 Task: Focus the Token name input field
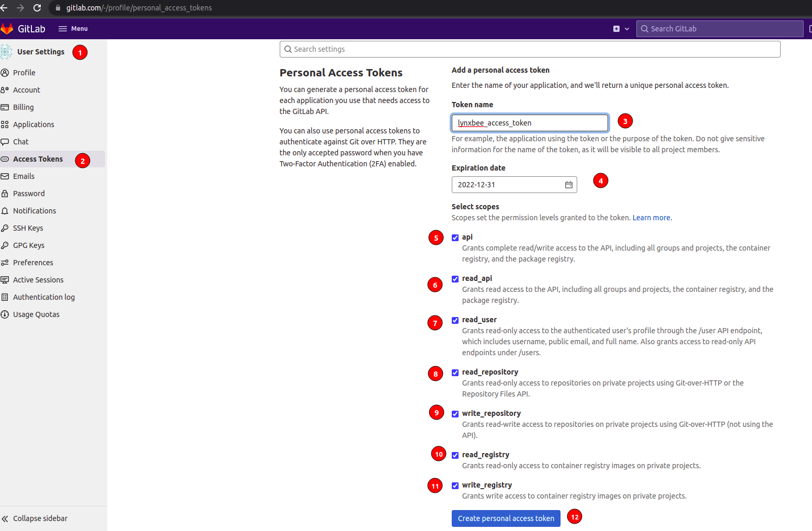click(530, 123)
